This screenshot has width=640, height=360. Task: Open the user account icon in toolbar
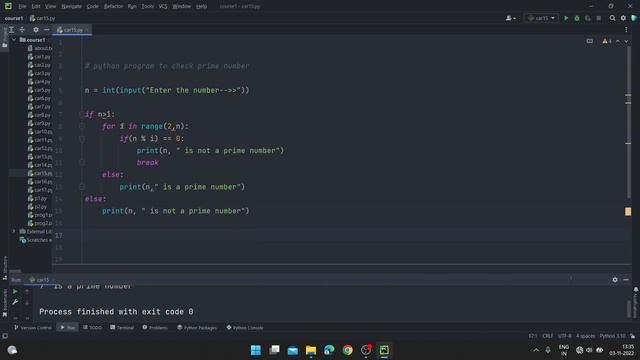click(x=510, y=18)
